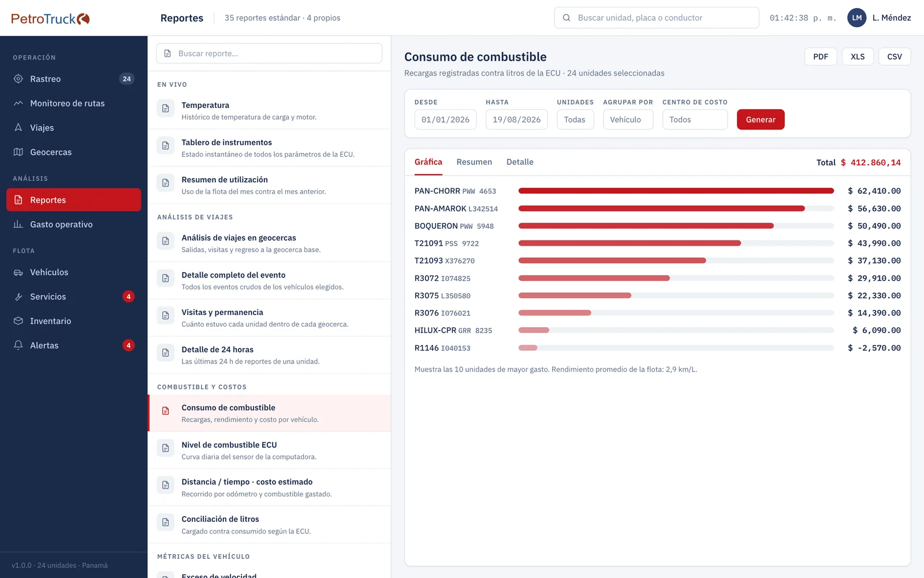Focus the Buscar unidad, placa o conductor field

pos(657,18)
